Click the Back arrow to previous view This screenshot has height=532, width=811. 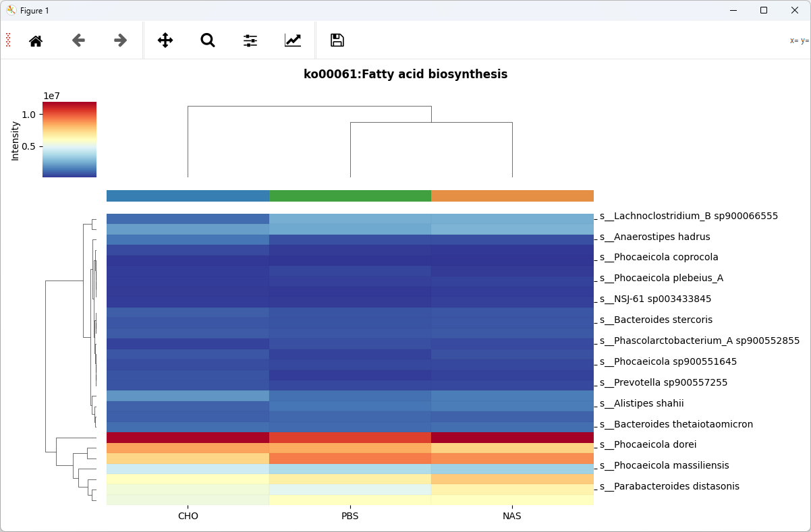(x=78, y=40)
